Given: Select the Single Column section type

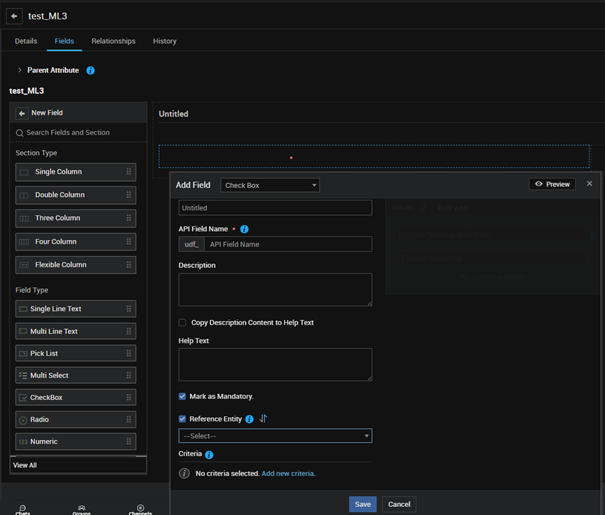Looking at the screenshot, I should pyautogui.click(x=76, y=172).
